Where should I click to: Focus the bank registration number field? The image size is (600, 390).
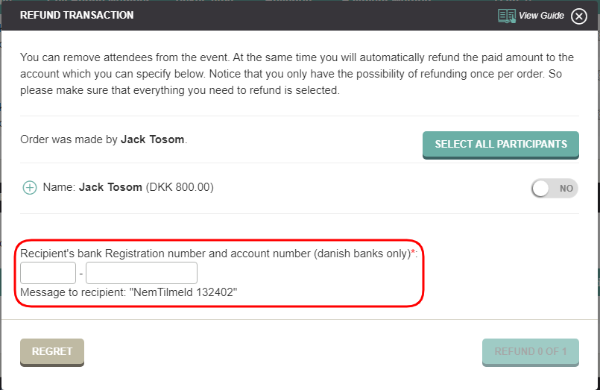(48, 273)
